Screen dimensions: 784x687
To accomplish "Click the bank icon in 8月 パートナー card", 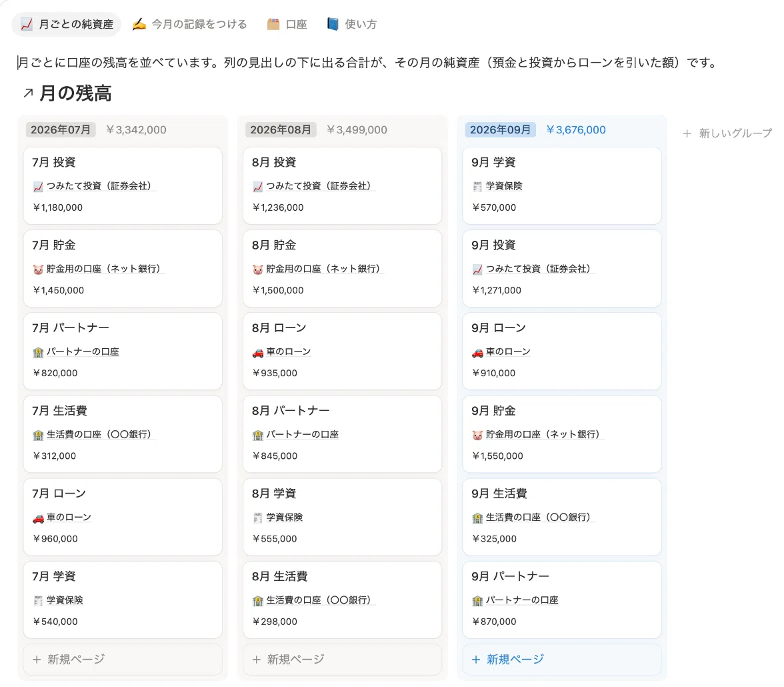I will pos(257,435).
